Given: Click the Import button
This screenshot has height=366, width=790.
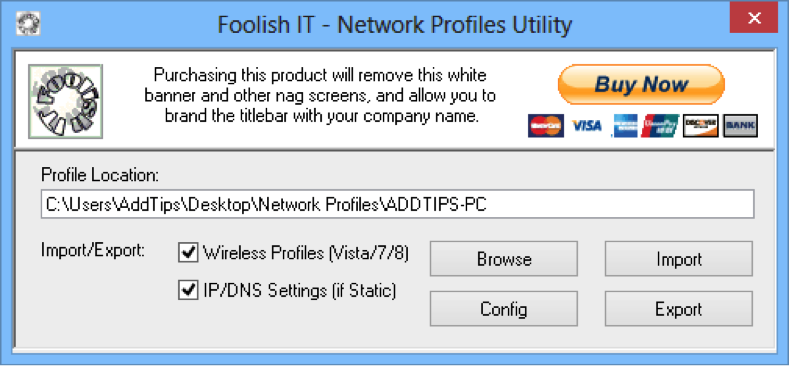Looking at the screenshot, I should 679,259.
